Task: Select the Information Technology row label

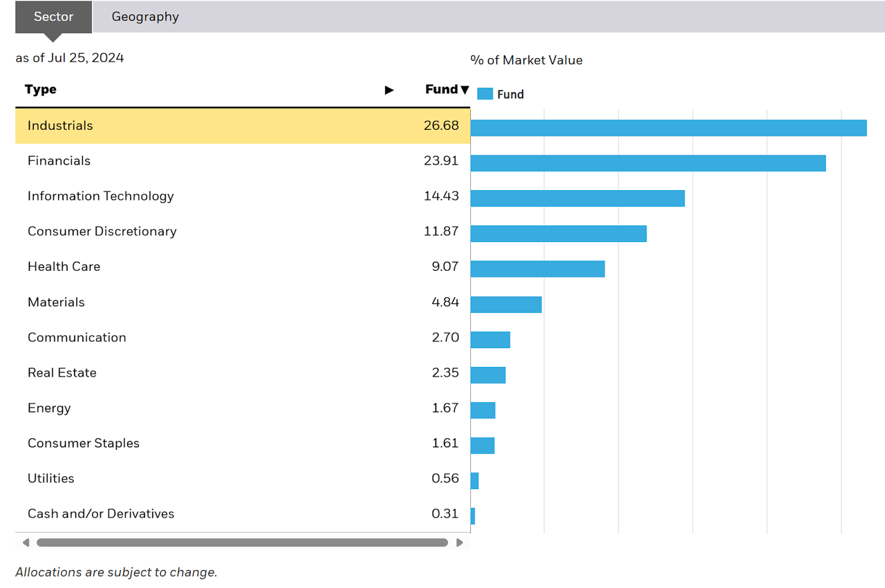Action: [101, 196]
